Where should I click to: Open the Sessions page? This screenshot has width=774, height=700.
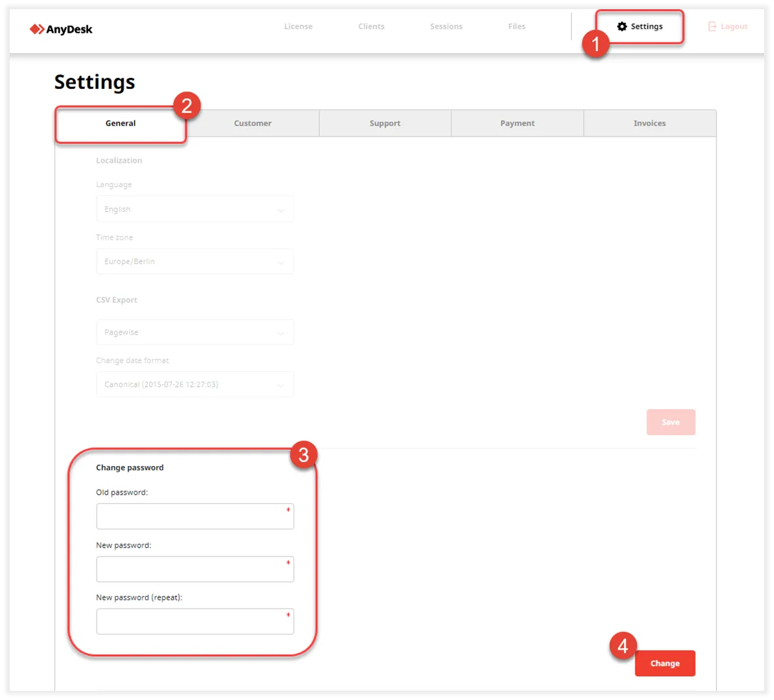click(x=446, y=27)
